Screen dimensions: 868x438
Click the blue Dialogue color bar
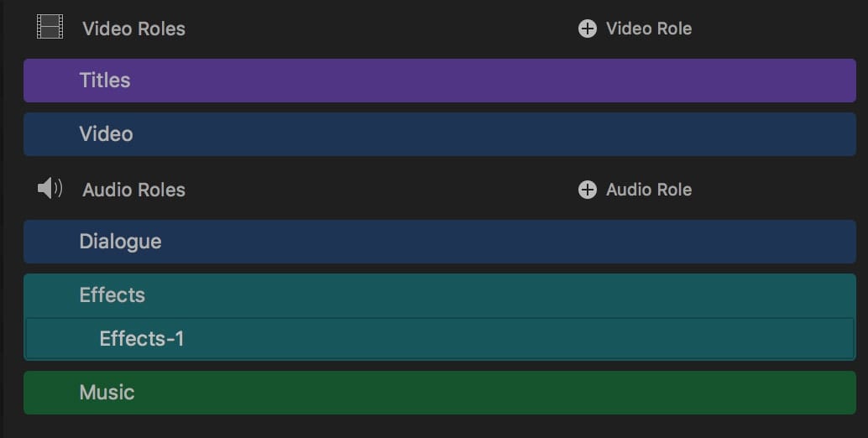[x=504, y=242]
